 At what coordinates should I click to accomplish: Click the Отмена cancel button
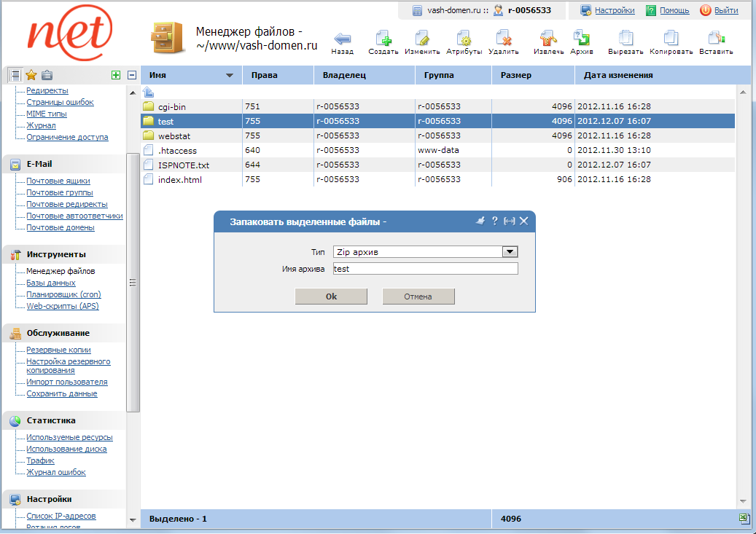point(418,297)
